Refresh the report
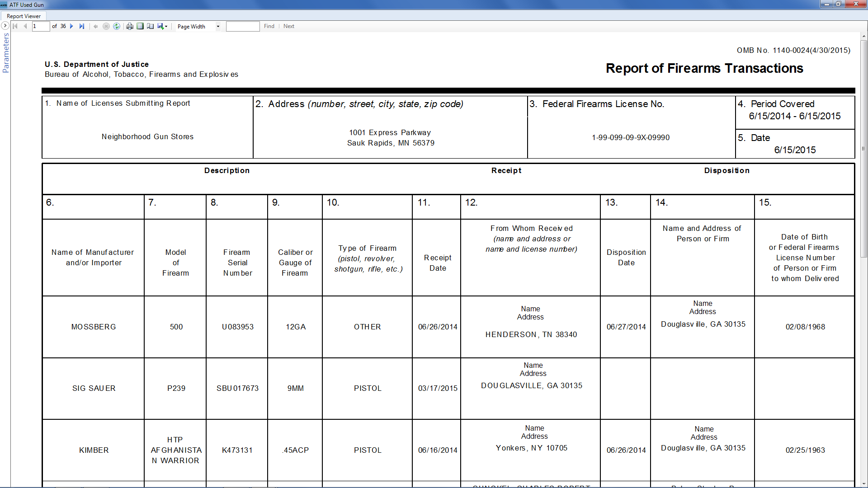 pyautogui.click(x=117, y=26)
